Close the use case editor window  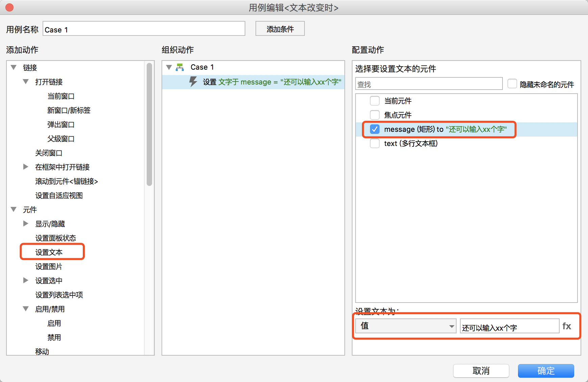pos(9,7)
